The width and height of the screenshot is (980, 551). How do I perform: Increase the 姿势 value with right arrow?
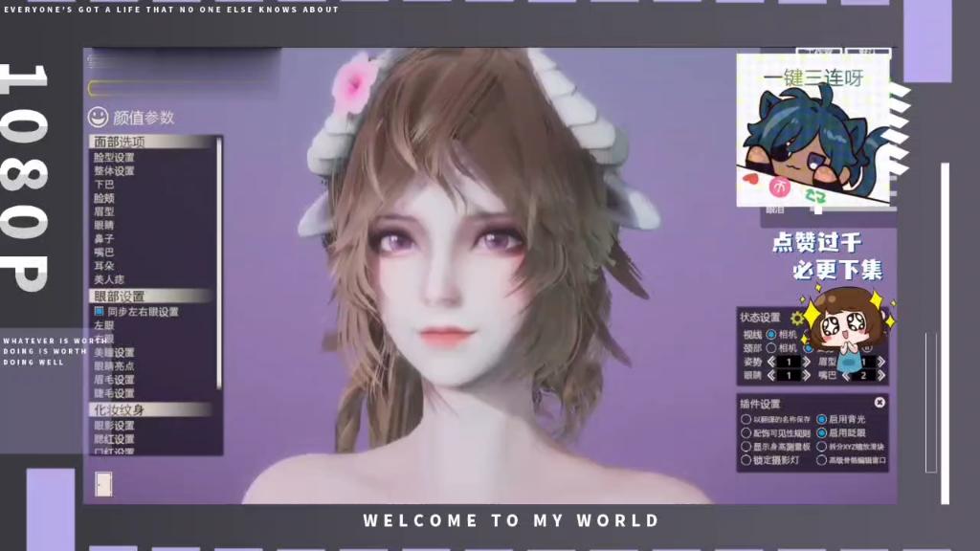click(806, 362)
